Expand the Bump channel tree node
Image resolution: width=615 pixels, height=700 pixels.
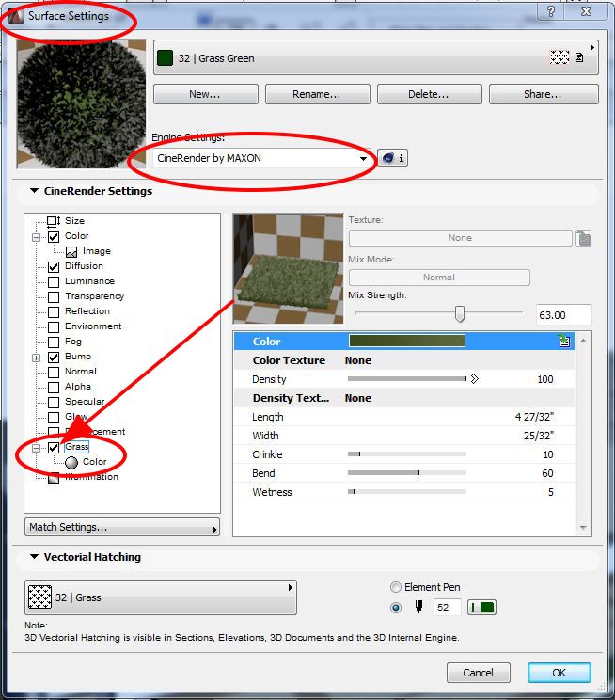click(37, 358)
